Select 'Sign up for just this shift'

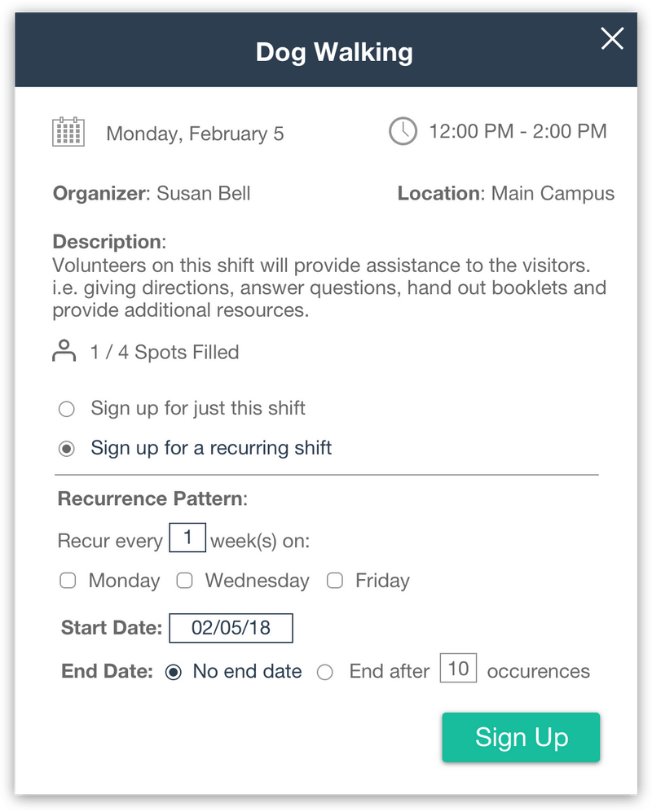tap(67, 409)
